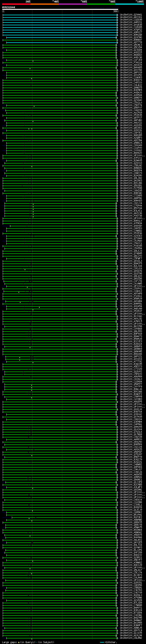Select hit UniRef100_Q9LIB2

coord(131,178)
